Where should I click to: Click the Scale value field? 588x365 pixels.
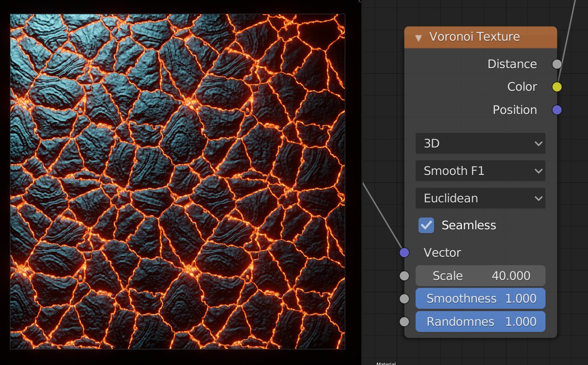click(x=480, y=276)
